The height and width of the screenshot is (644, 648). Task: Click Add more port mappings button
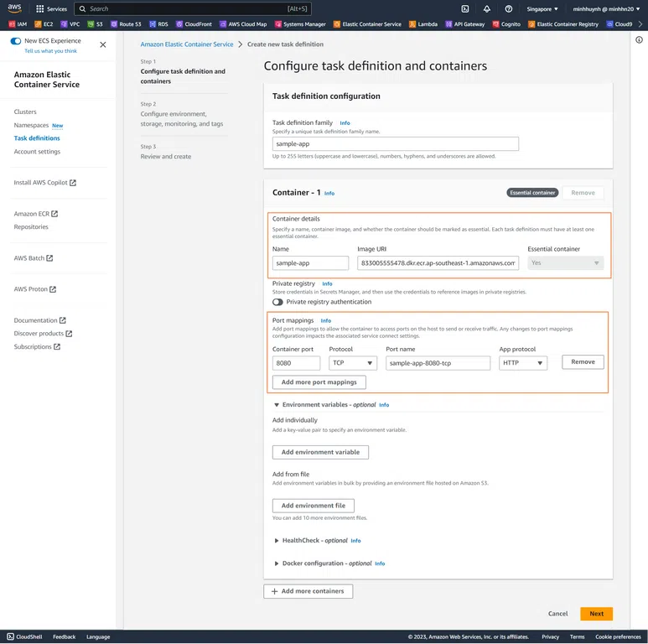point(319,382)
